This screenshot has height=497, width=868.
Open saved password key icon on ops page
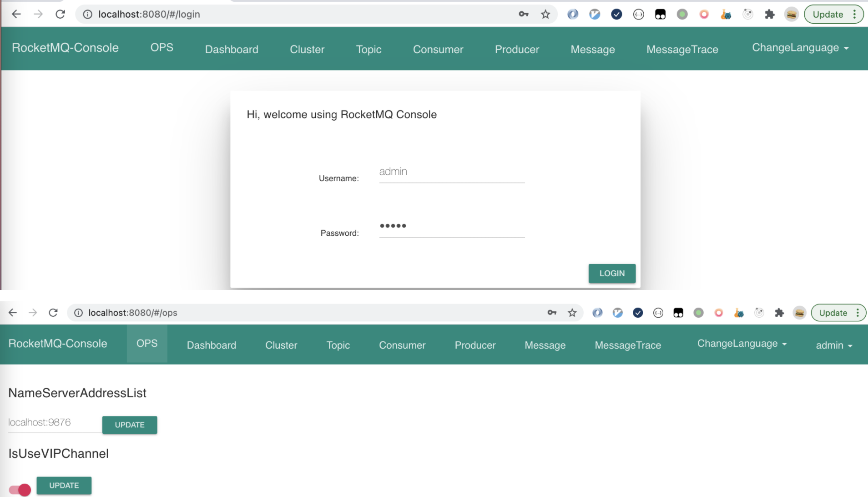[552, 313]
